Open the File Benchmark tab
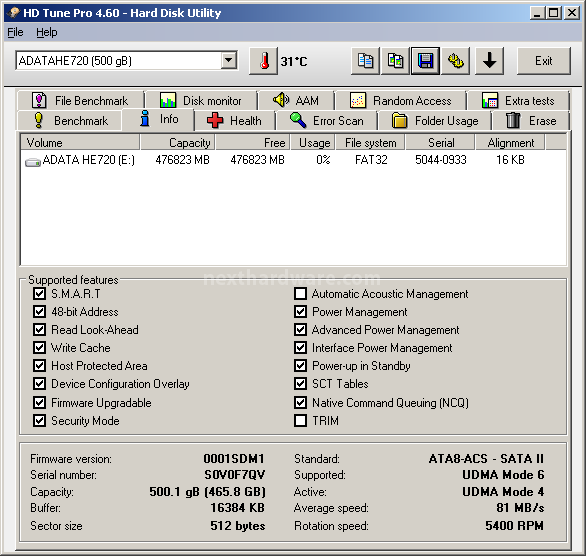The width and height of the screenshot is (586, 556). coord(80,101)
